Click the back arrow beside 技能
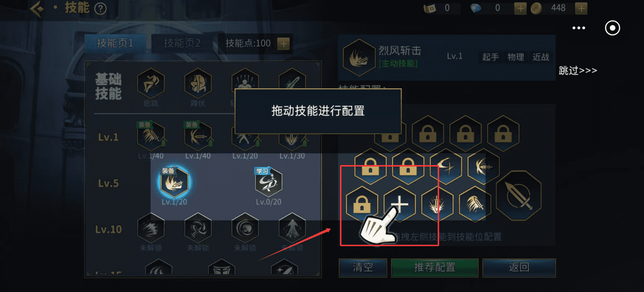 pyautogui.click(x=37, y=8)
